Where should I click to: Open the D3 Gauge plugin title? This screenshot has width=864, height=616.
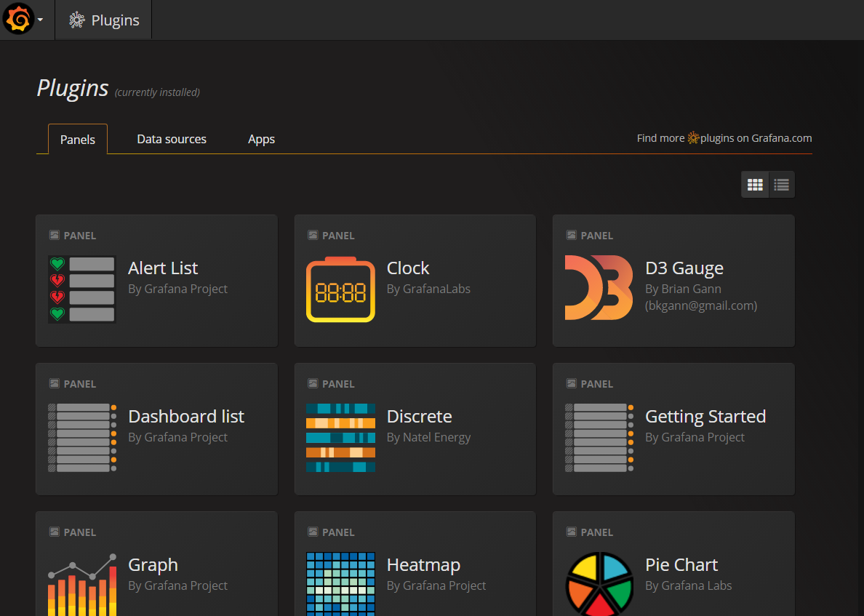[684, 268]
